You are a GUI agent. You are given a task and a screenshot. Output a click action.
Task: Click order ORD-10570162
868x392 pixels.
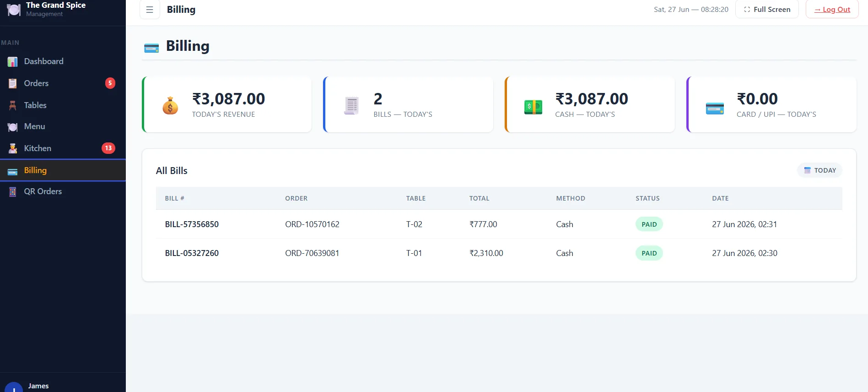[312, 224]
